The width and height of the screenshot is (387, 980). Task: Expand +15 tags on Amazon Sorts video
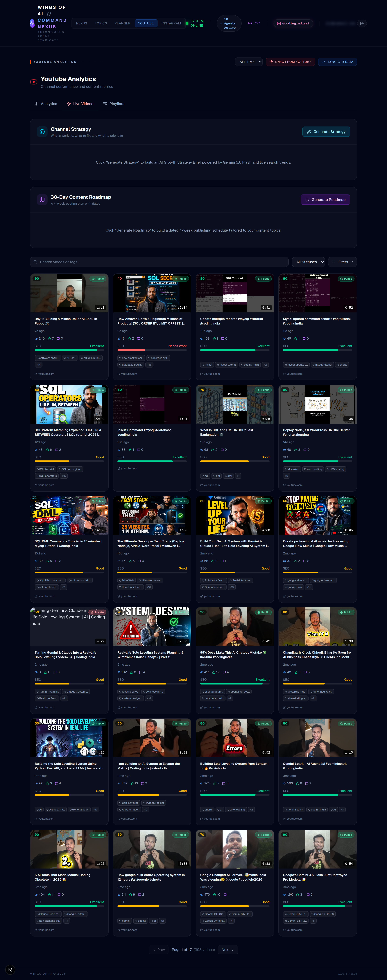point(149,364)
